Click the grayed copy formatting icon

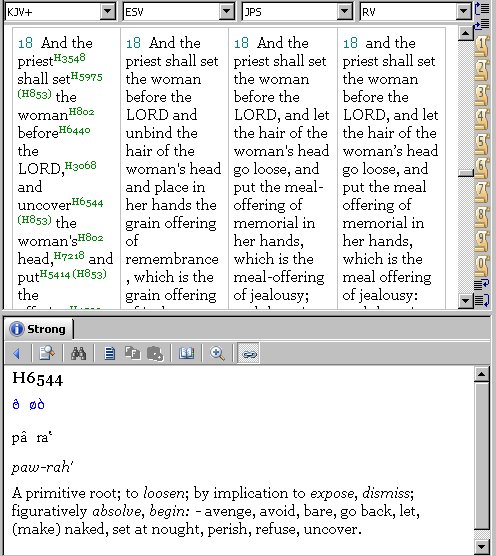click(132, 354)
